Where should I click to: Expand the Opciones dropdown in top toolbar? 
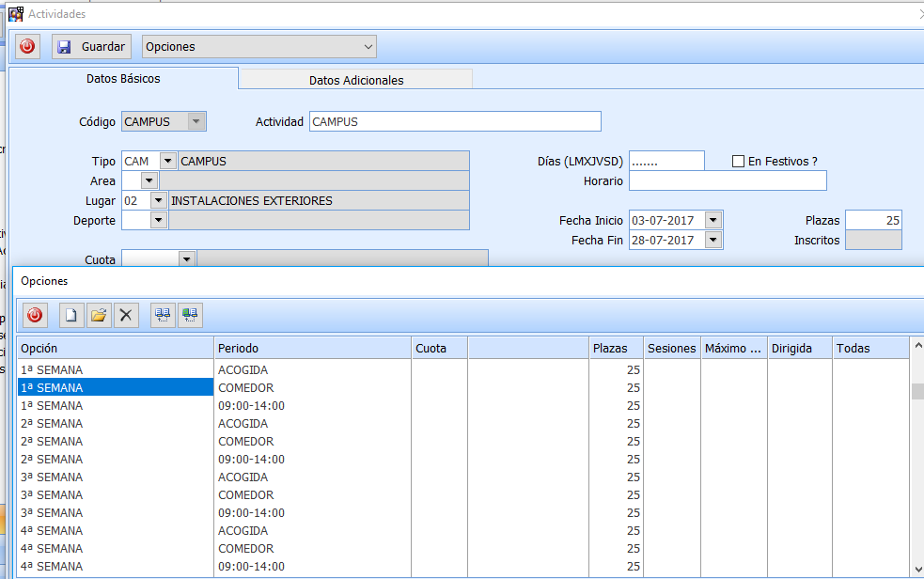click(367, 46)
